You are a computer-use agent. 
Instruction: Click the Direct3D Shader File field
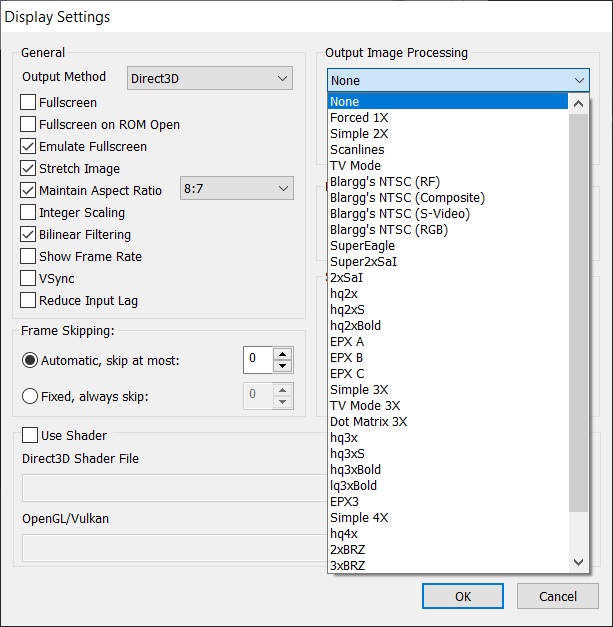pos(175,488)
